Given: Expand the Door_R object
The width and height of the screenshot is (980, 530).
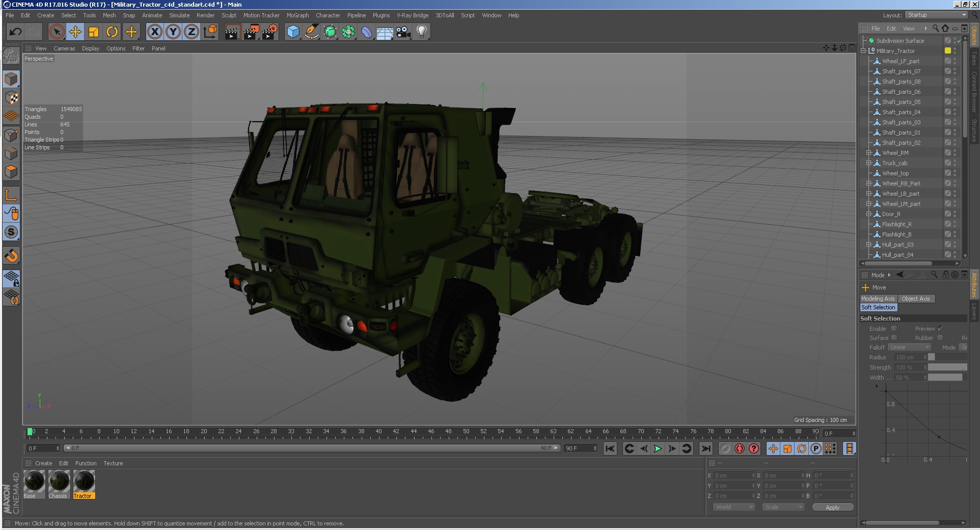Looking at the screenshot, I should [x=869, y=214].
